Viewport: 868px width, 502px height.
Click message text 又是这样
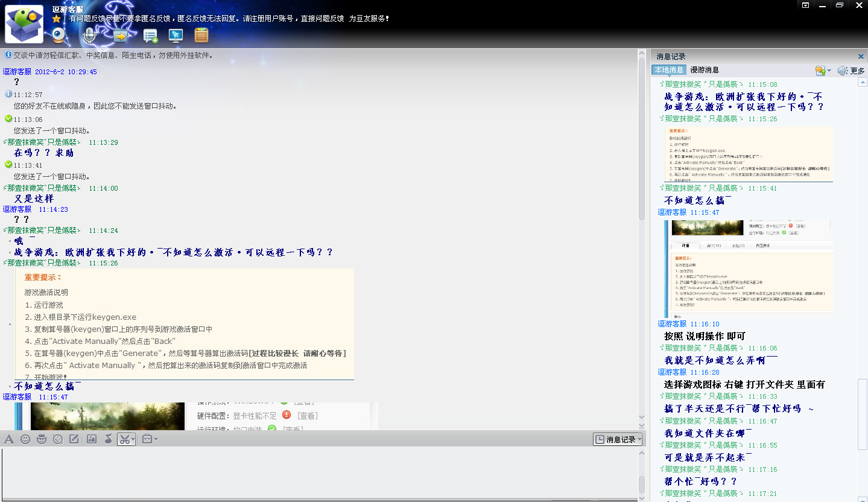tap(34, 199)
